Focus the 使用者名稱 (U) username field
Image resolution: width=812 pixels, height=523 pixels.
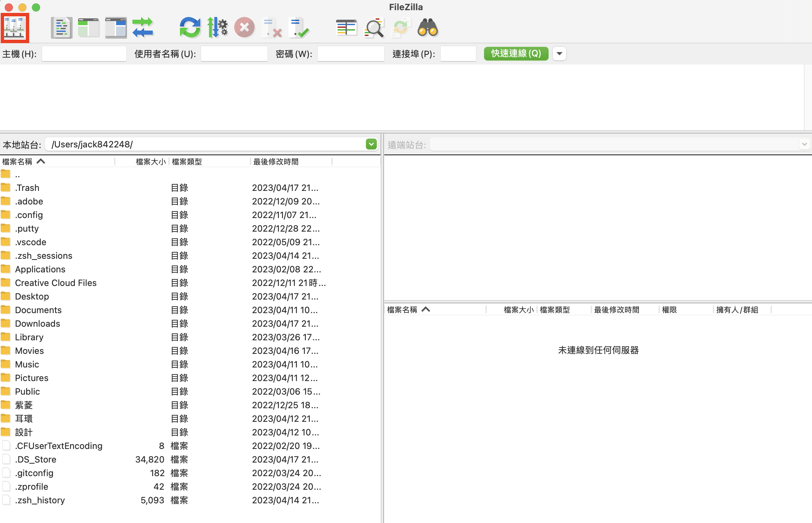(x=234, y=54)
